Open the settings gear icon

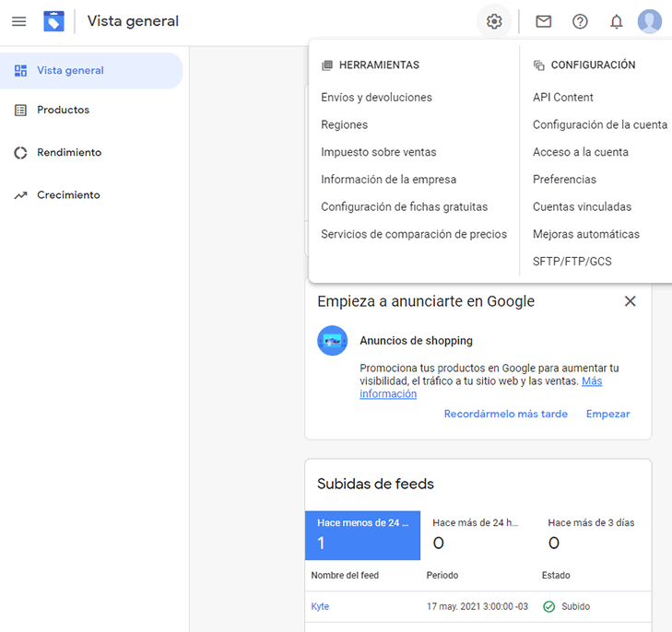pos(494,21)
